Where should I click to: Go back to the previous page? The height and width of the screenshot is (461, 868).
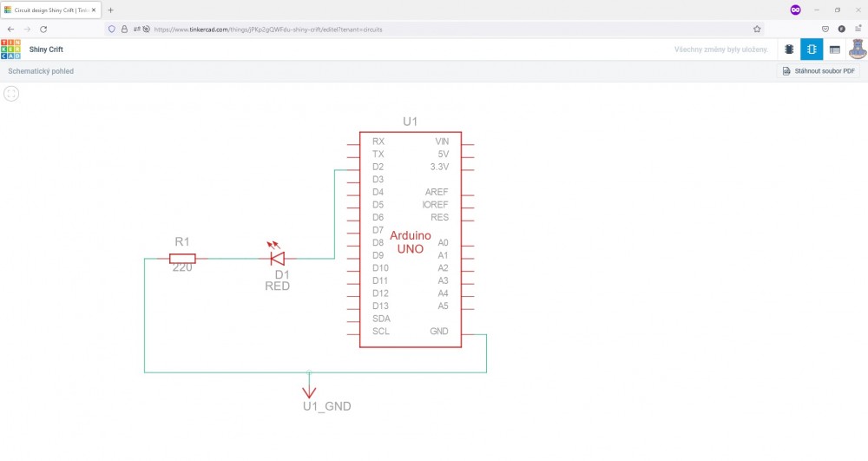pyautogui.click(x=10, y=29)
